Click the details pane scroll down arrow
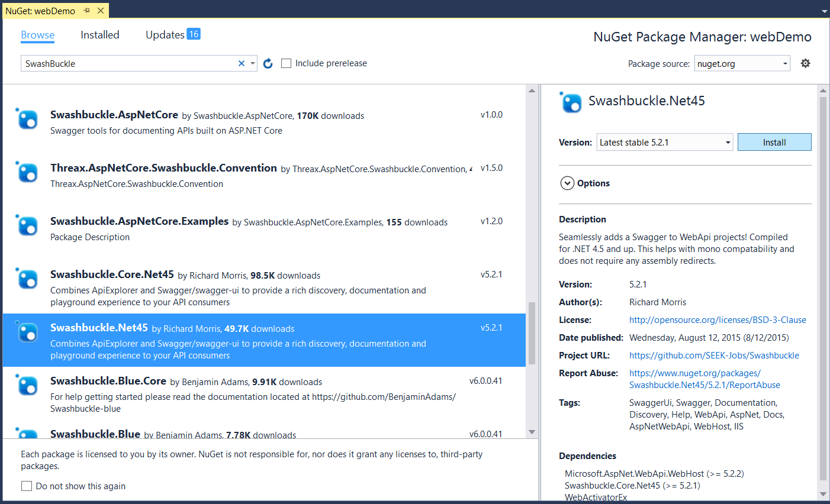The width and height of the screenshot is (830, 504). pyautogui.click(x=823, y=495)
